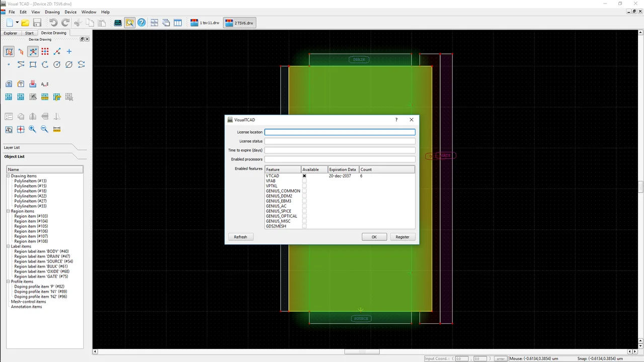
Task: Toggle the VTCAD available checkbox
Action: (304, 176)
